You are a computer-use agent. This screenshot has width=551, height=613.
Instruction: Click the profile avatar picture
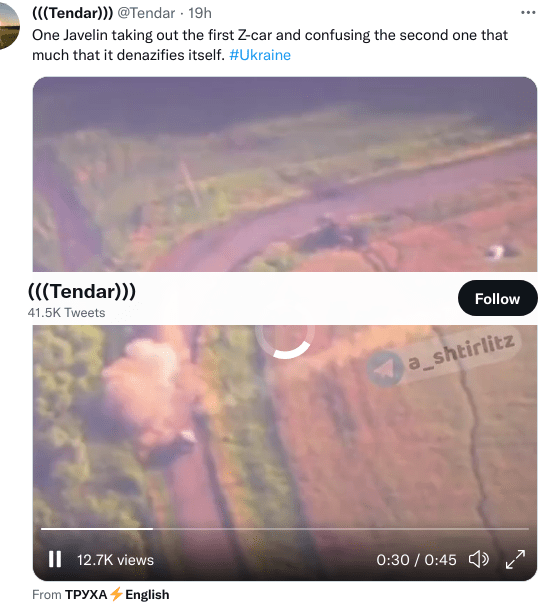[x=8, y=25]
